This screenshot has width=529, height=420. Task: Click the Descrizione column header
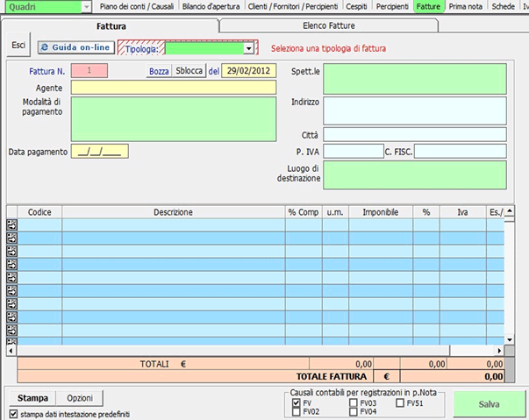click(174, 212)
